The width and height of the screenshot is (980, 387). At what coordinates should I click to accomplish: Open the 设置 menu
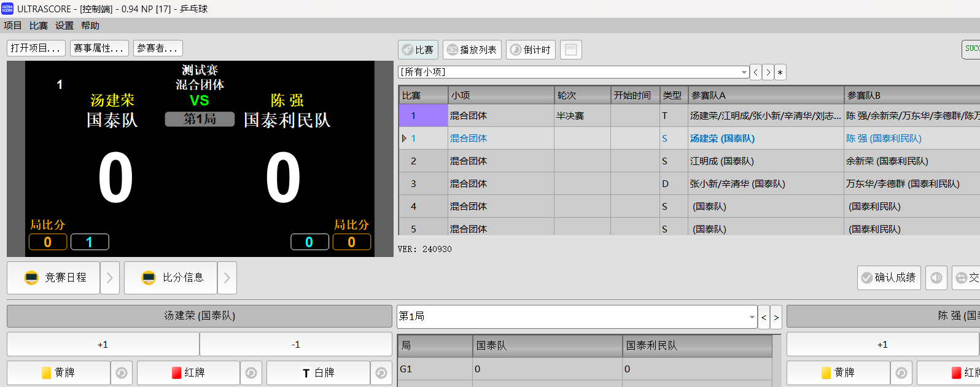[x=64, y=26]
